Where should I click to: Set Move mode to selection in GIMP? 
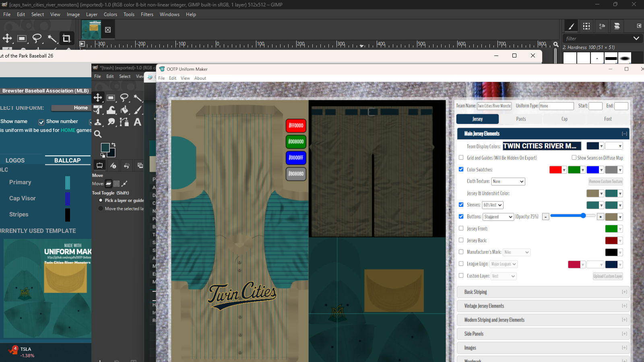[x=116, y=184]
